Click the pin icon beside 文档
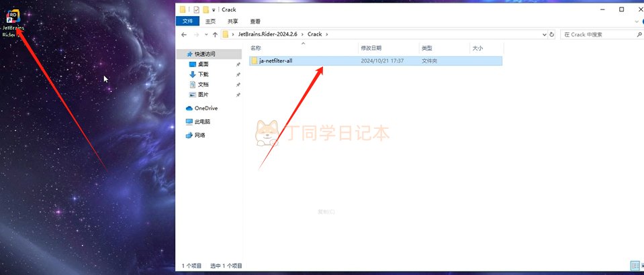 (238, 85)
